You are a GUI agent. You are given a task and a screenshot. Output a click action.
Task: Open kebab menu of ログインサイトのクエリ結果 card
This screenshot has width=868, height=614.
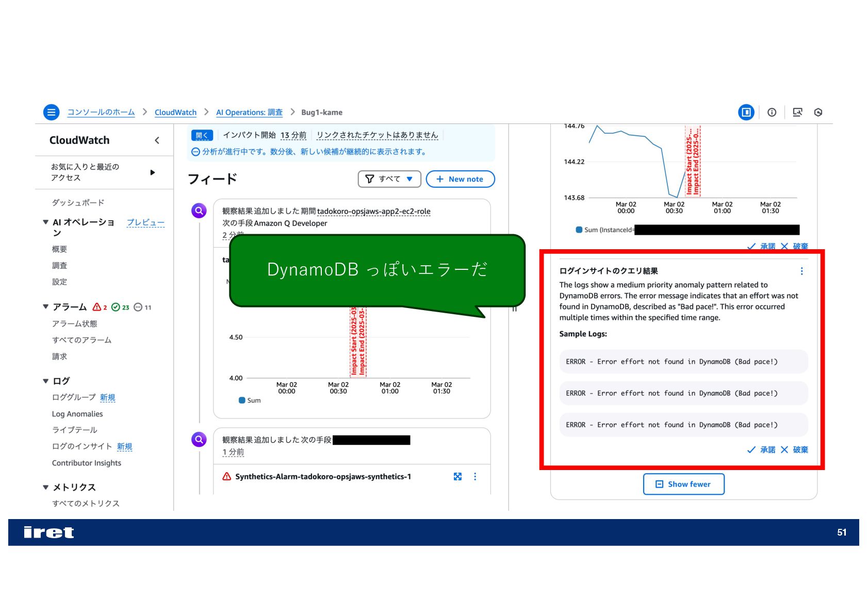coord(801,271)
